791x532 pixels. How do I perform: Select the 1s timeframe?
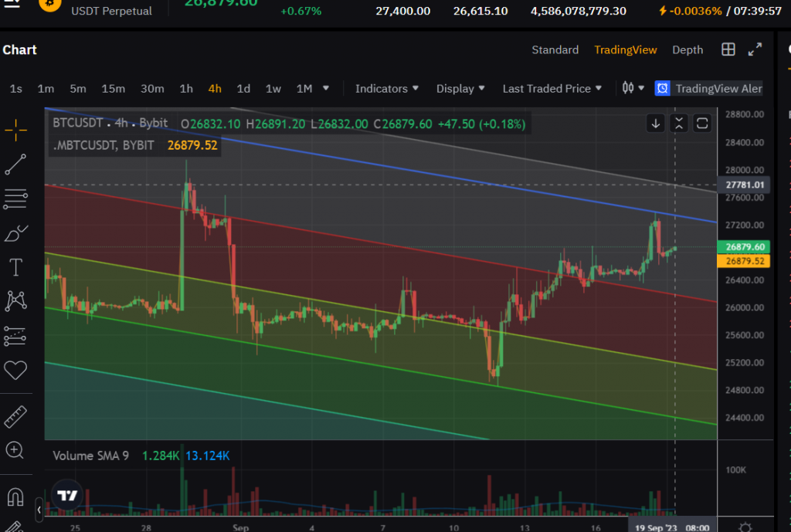point(16,89)
